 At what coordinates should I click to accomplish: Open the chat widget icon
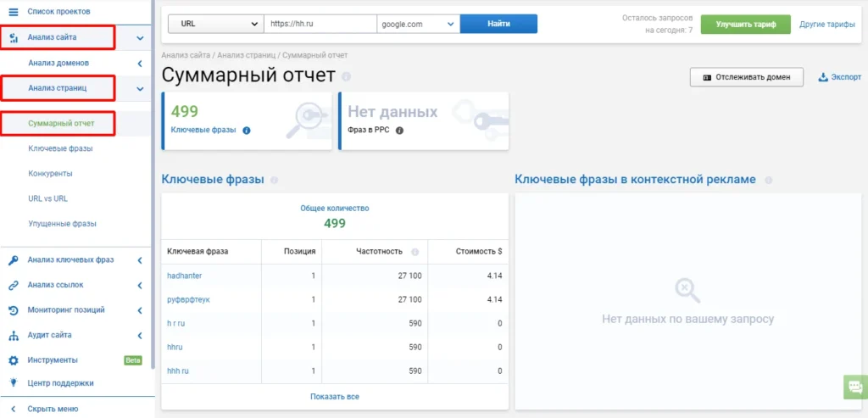(855, 387)
